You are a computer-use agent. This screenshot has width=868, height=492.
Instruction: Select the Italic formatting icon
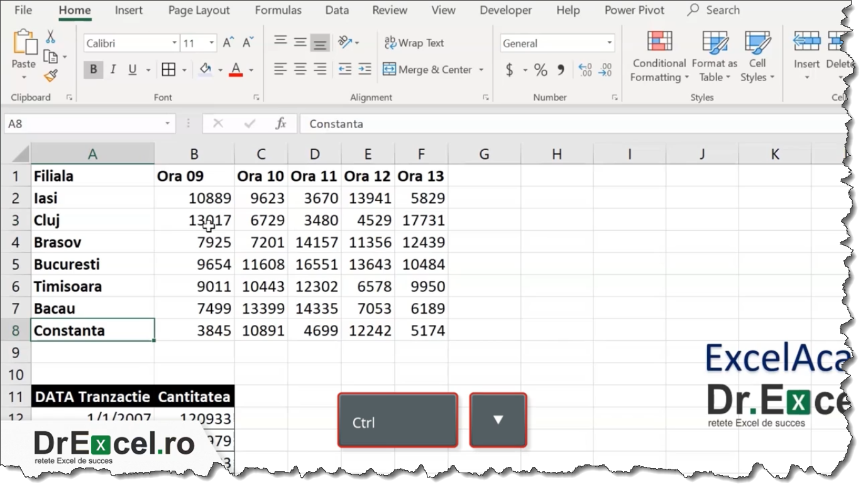click(113, 70)
